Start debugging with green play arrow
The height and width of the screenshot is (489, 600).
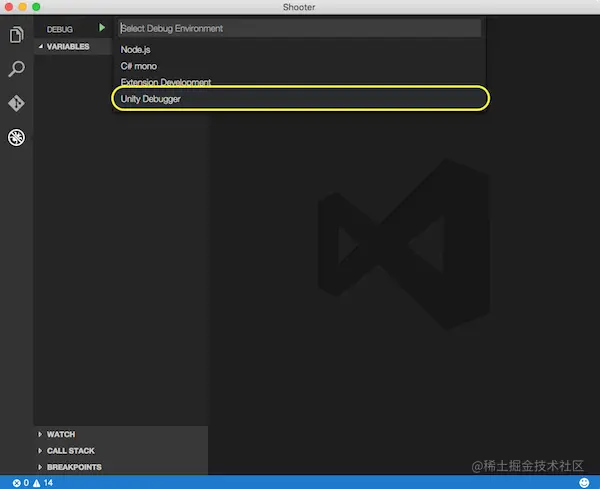pyautogui.click(x=102, y=28)
